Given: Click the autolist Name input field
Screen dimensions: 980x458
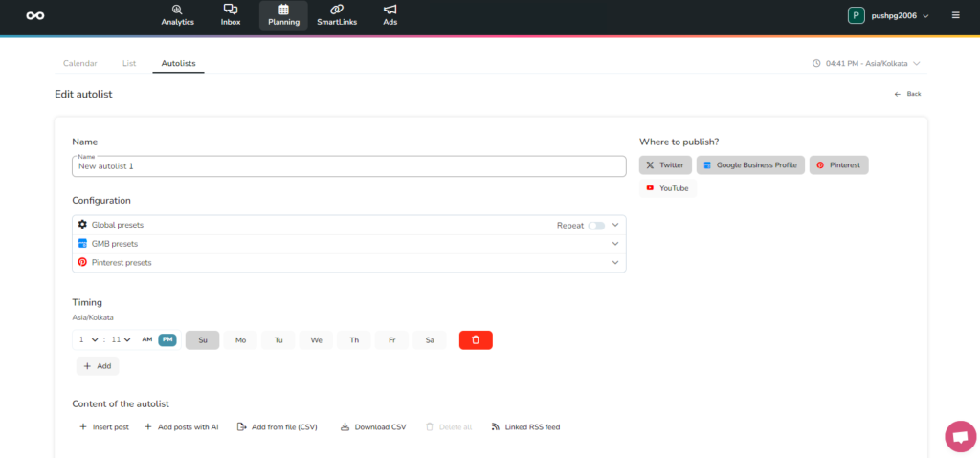Looking at the screenshot, I should point(348,166).
